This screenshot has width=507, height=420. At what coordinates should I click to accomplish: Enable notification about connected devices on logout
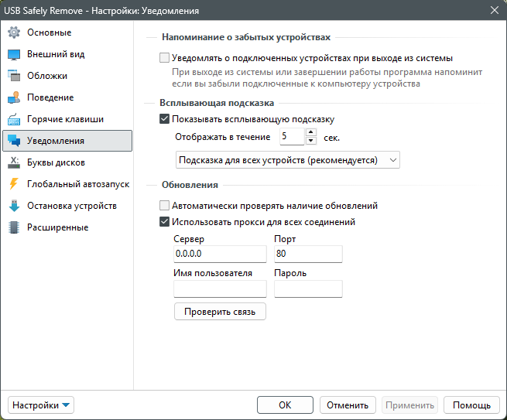coord(164,58)
